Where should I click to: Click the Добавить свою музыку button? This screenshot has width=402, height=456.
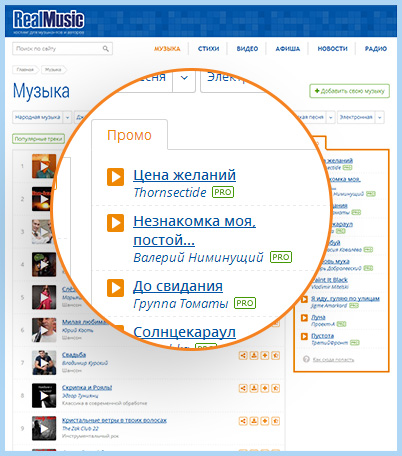[x=349, y=91]
